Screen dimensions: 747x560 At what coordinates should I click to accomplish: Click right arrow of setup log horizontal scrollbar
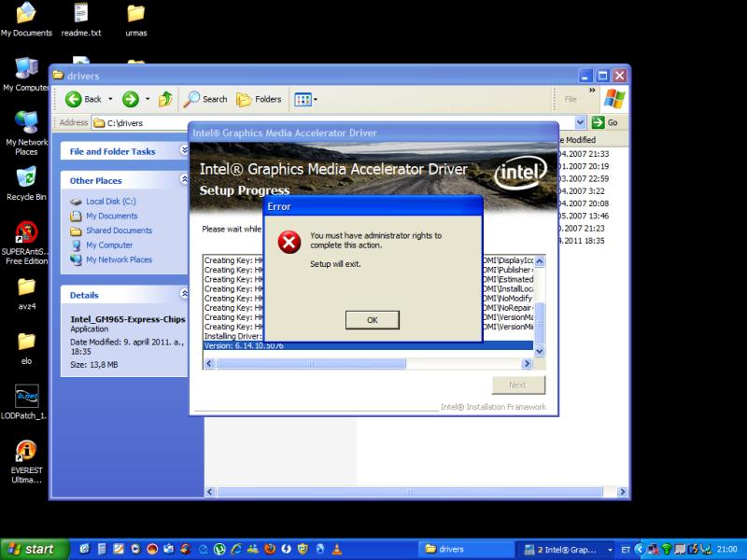click(x=527, y=364)
